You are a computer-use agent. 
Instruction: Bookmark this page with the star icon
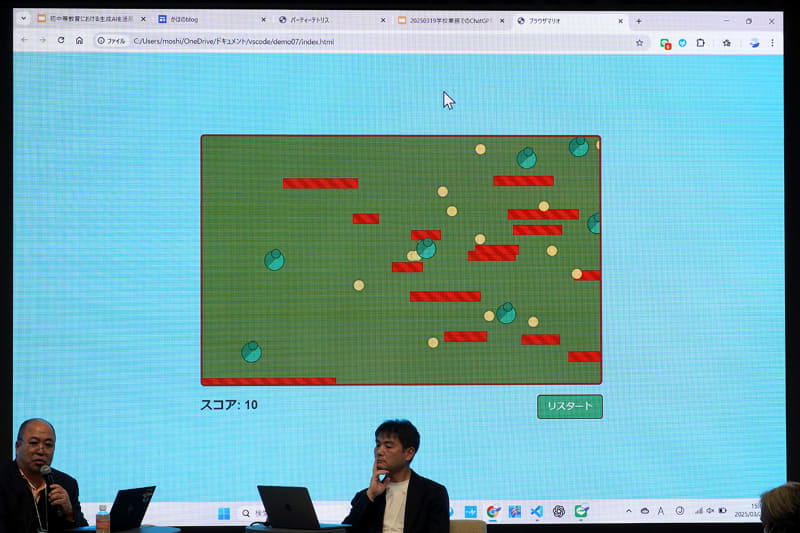[639, 43]
